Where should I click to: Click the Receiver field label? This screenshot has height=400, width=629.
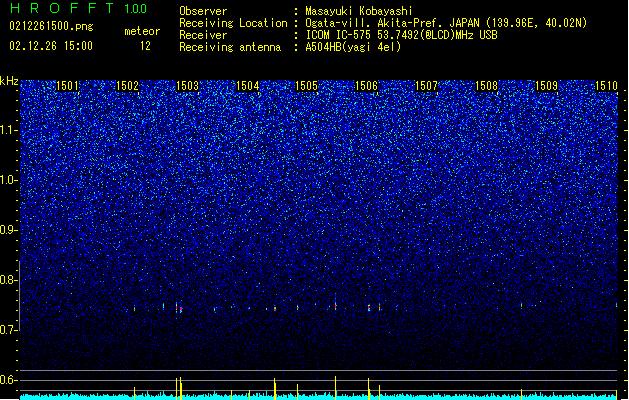tap(203, 35)
